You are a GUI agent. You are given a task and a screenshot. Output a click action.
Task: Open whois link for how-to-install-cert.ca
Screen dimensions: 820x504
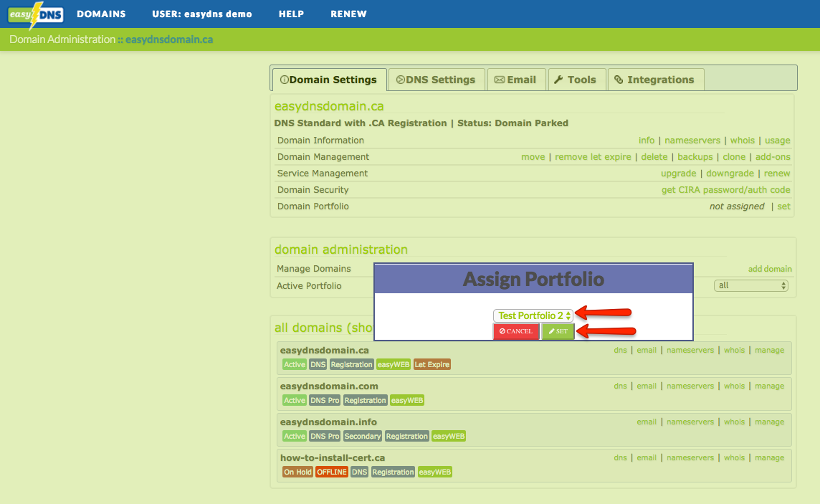[x=734, y=457]
